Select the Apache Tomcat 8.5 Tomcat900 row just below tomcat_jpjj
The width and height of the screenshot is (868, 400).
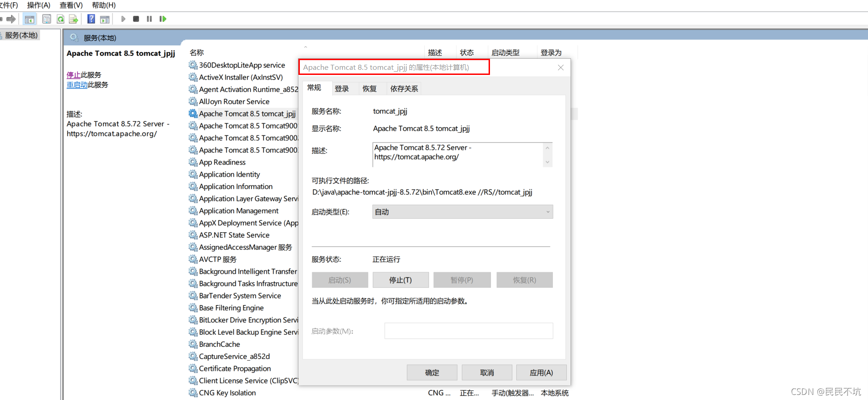click(x=243, y=126)
